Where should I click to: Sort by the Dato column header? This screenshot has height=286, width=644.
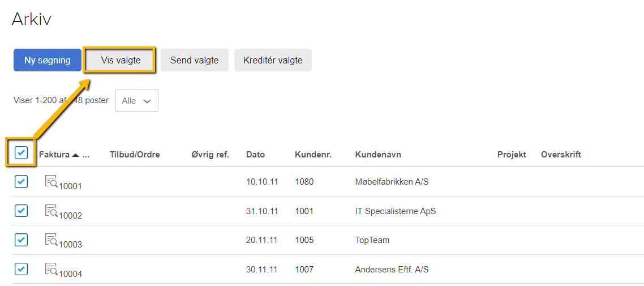click(255, 155)
